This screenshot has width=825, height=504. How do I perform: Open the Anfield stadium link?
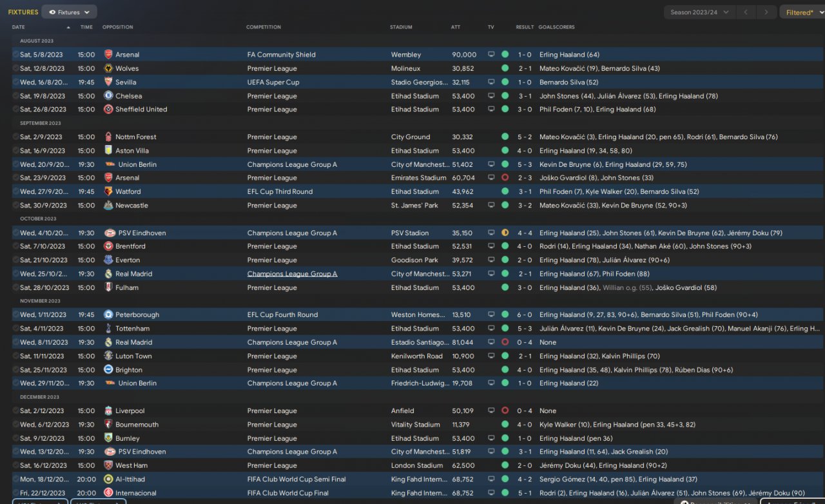tap(403, 411)
